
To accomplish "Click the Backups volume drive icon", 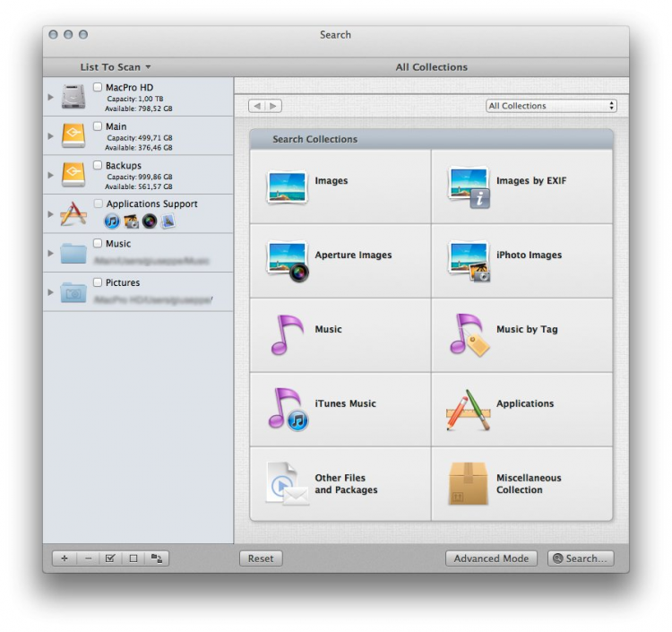I will [73, 175].
